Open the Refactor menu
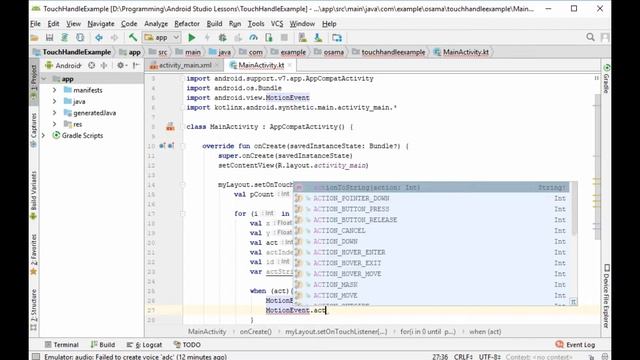 tap(187, 24)
